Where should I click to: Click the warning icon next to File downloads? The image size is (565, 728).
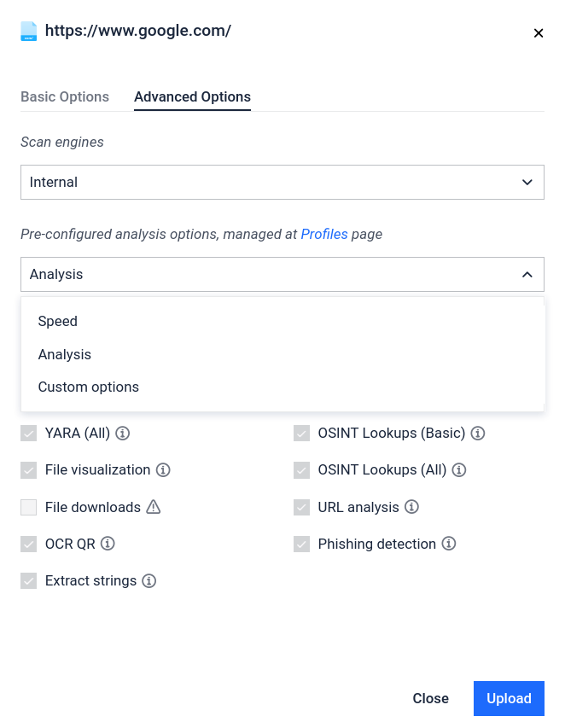154,507
